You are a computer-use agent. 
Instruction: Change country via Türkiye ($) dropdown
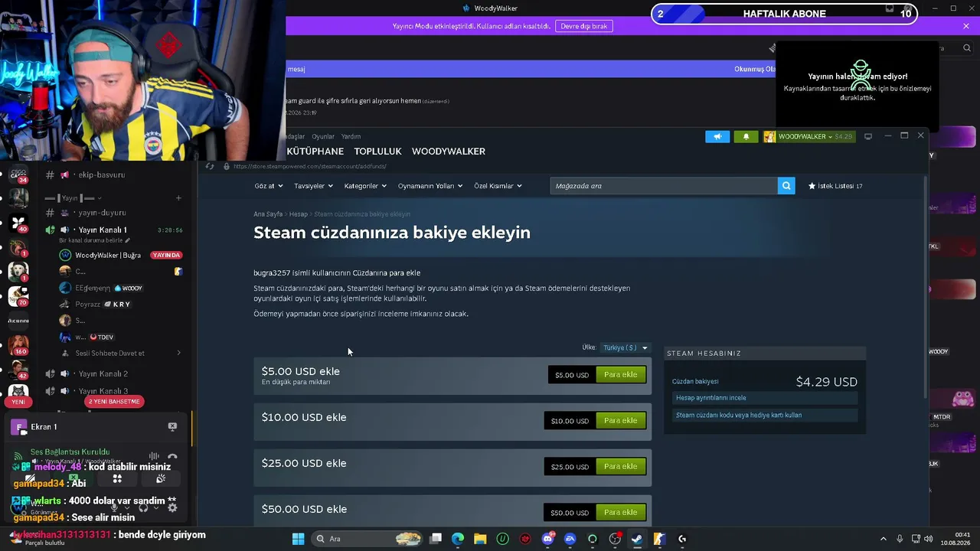(625, 347)
